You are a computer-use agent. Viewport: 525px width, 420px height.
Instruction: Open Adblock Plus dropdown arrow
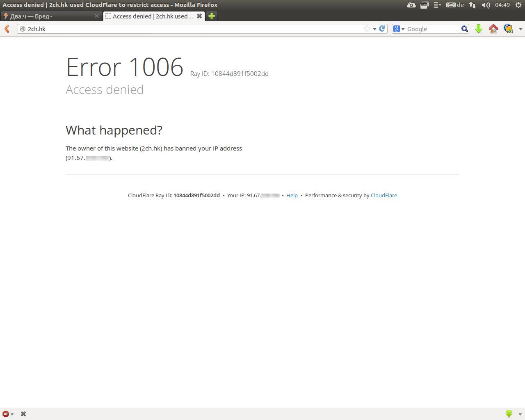pyautogui.click(x=12, y=414)
